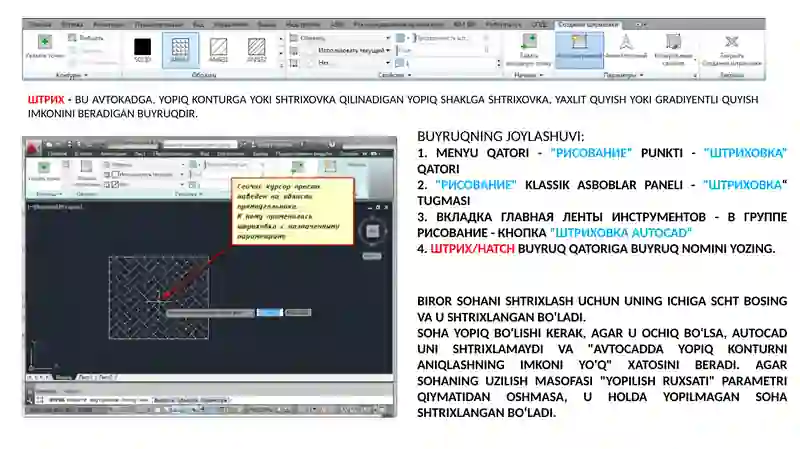
Task: Click the blue highlighted option in the cursor prompt
Action: (x=269, y=312)
